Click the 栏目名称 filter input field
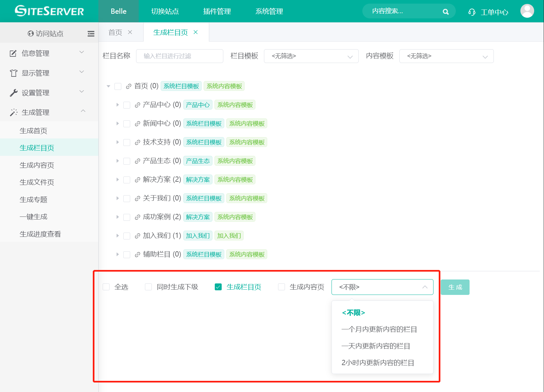Image resolution: width=544 pixels, height=392 pixels. [179, 56]
